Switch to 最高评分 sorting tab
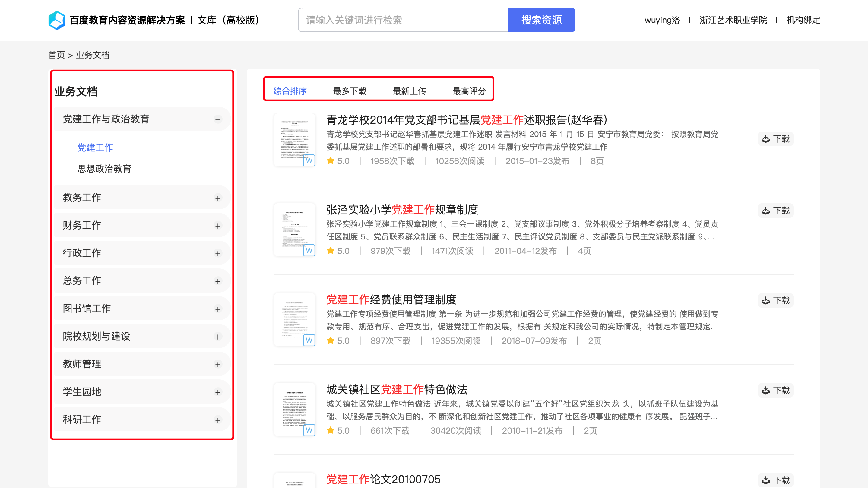This screenshot has width=868, height=488. [469, 91]
